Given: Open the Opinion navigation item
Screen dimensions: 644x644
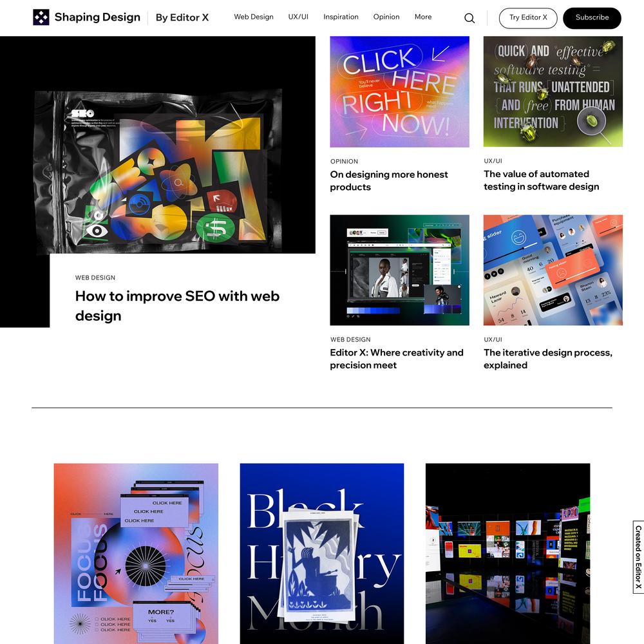Looking at the screenshot, I should pos(386,17).
